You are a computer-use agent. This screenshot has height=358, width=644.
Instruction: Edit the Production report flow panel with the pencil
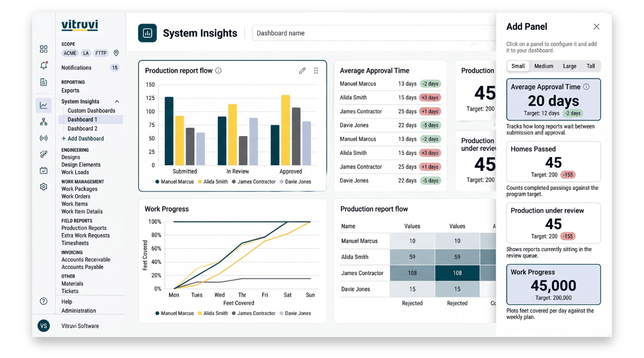[x=302, y=71]
